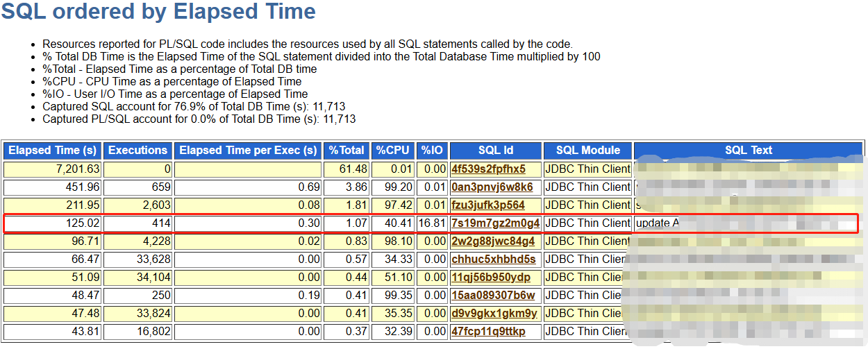Click the SQL Module column header

point(587,151)
